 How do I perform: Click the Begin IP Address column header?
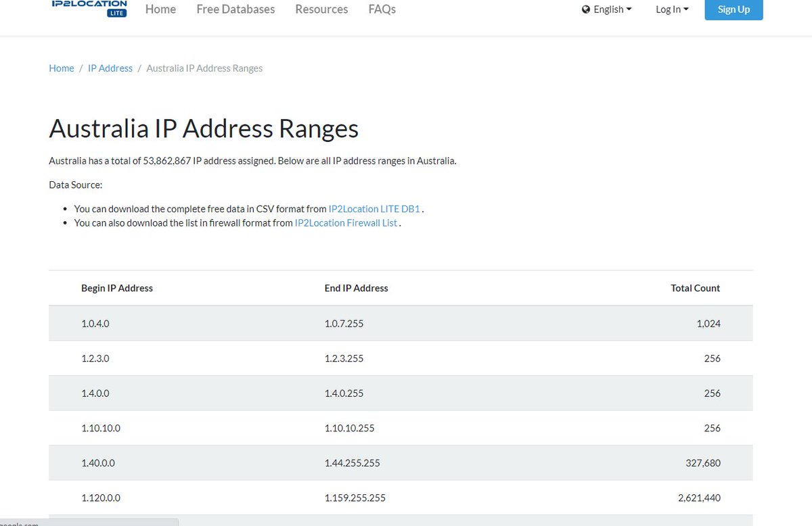(117, 288)
